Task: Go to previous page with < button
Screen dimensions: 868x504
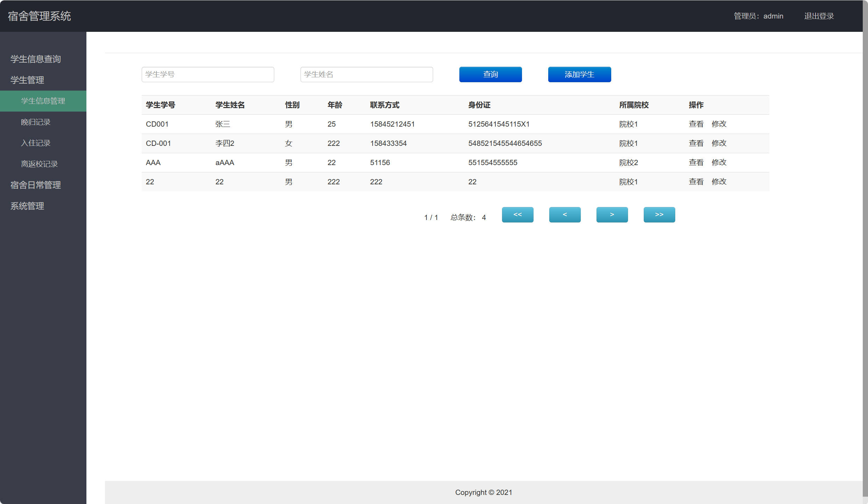Action: pos(565,214)
